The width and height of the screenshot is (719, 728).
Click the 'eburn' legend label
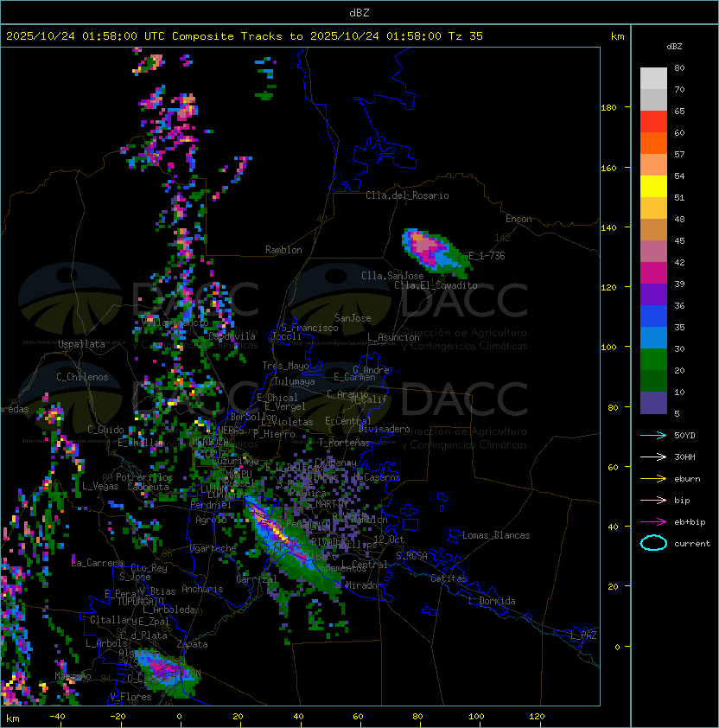tap(687, 479)
